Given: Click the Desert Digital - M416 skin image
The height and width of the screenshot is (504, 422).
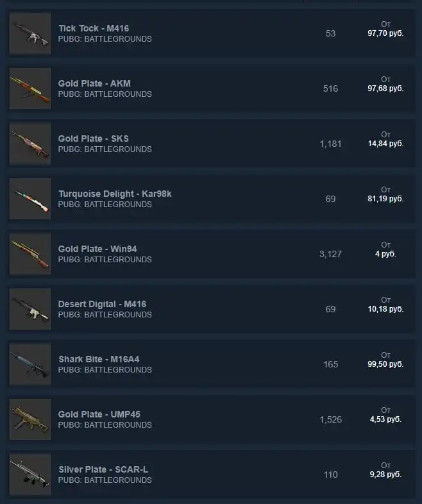Looking at the screenshot, I should coord(30,309).
